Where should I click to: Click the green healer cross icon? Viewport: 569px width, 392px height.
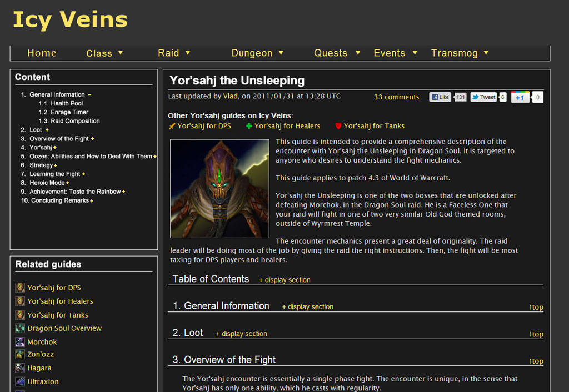click(x=249, y=126)
